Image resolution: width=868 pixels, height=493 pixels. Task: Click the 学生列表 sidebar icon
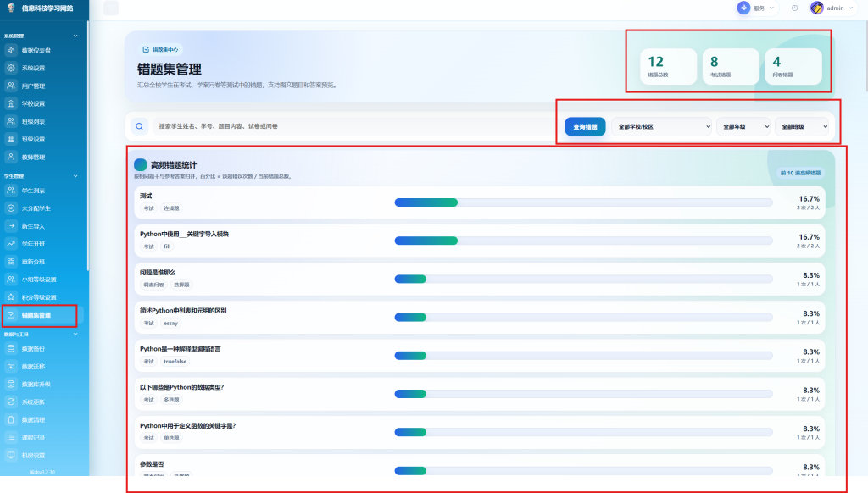coord(11,191)
